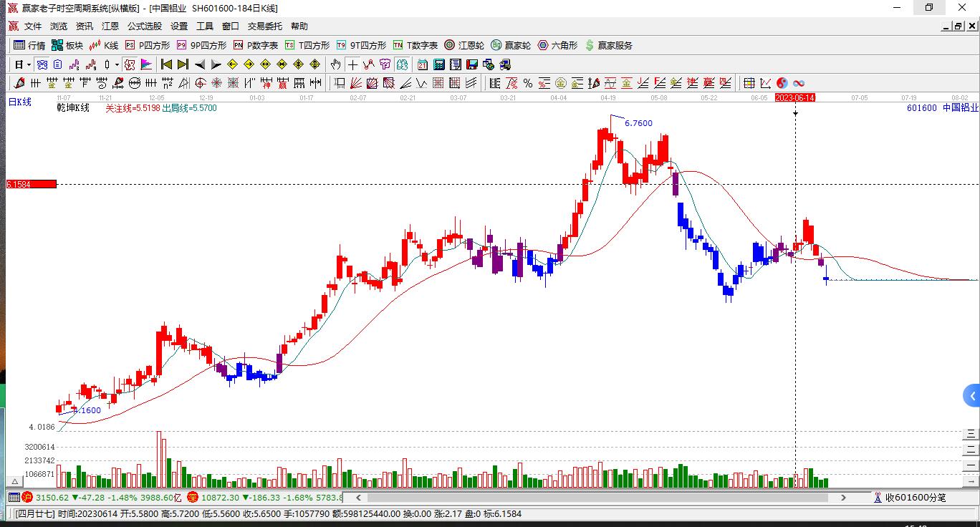Toggle the crosshair cursor tool
Viewport: 980px width, 527px height.
click(x=352, y=64)
